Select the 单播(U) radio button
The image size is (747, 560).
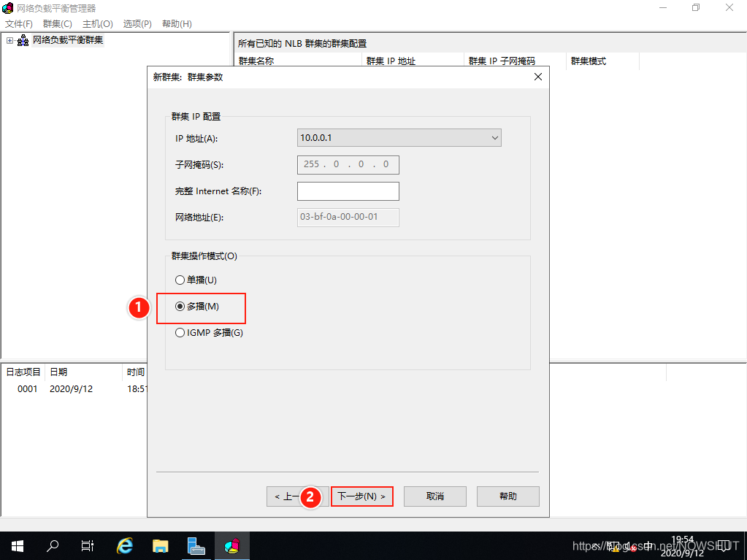coord(180,280)
